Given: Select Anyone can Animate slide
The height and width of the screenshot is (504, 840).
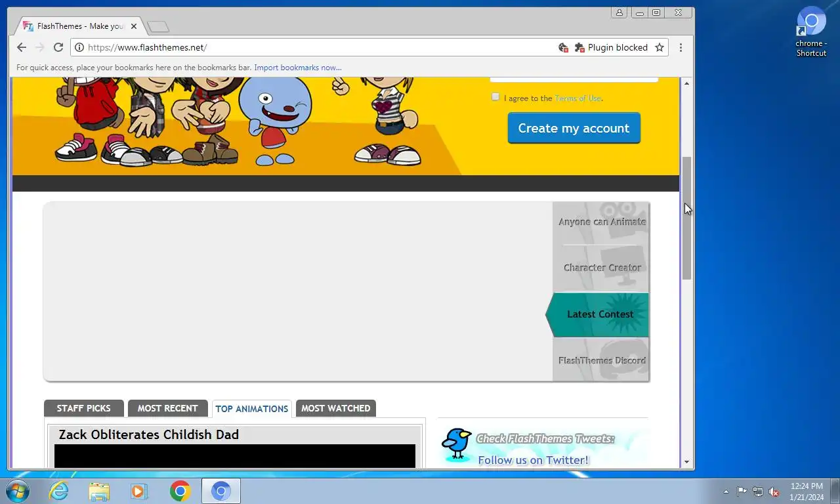Looking at the screenshot, I should tap(602, 222).
